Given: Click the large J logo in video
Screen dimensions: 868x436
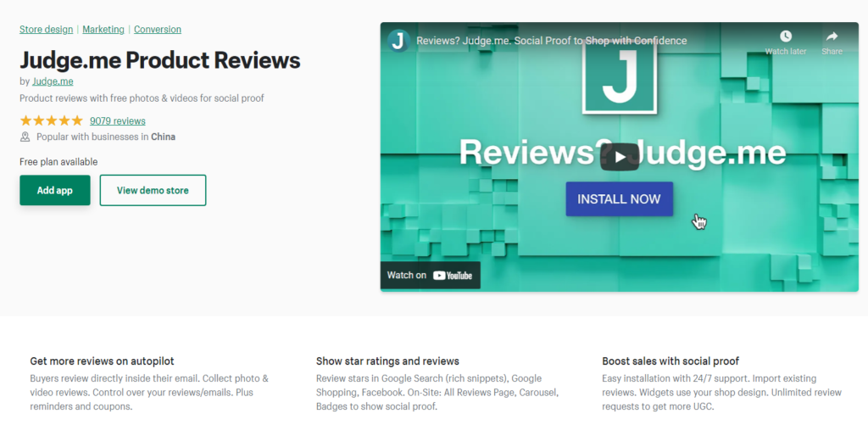Looking at the screenshot, I should (620, 77).
